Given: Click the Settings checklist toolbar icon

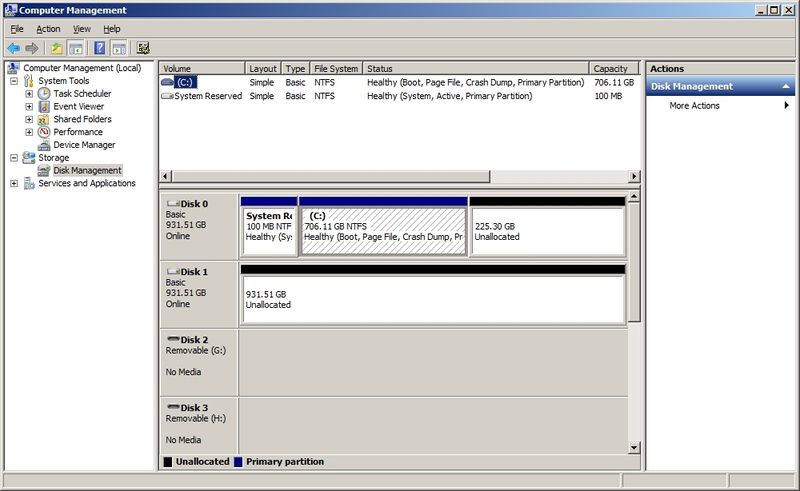Looking at the screenshot, I should (143, 48).
